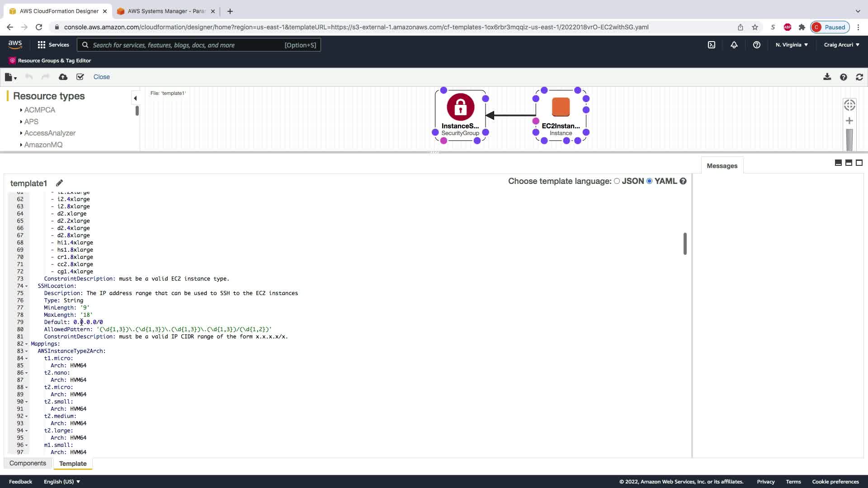The width and height of the screenshot is (868, 488).
Task: Select the YAML template language radio button
Action: pos(650,181)
